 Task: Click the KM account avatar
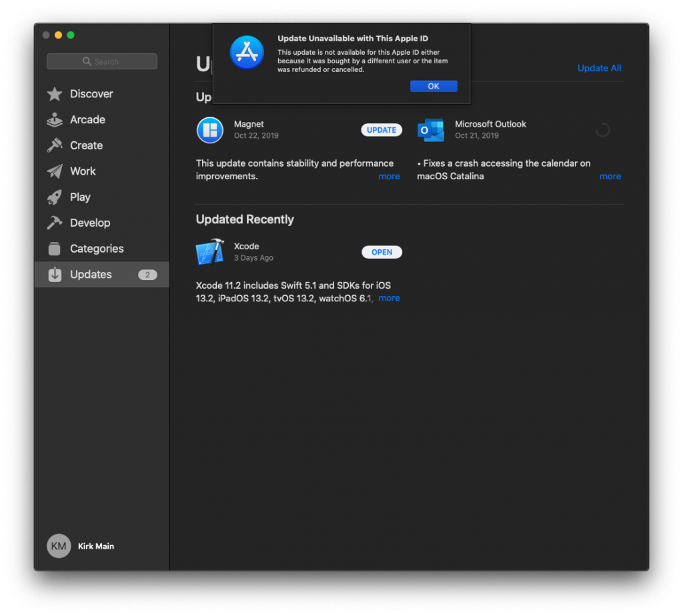59,546
